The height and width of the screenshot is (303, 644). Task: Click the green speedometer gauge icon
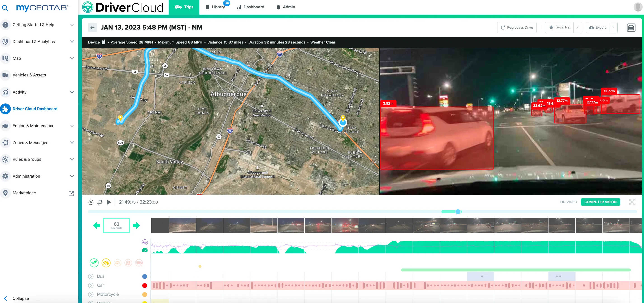click(145, 250)
